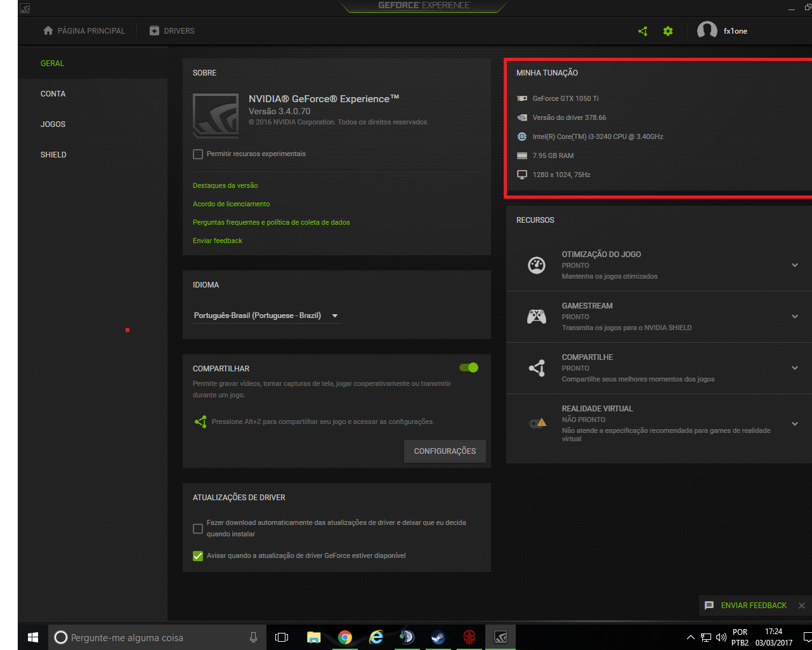The image size is (812, 650).
Task: Expand the Gamestream section chevron
Action: pyautogui.click(x=795, y=317)
